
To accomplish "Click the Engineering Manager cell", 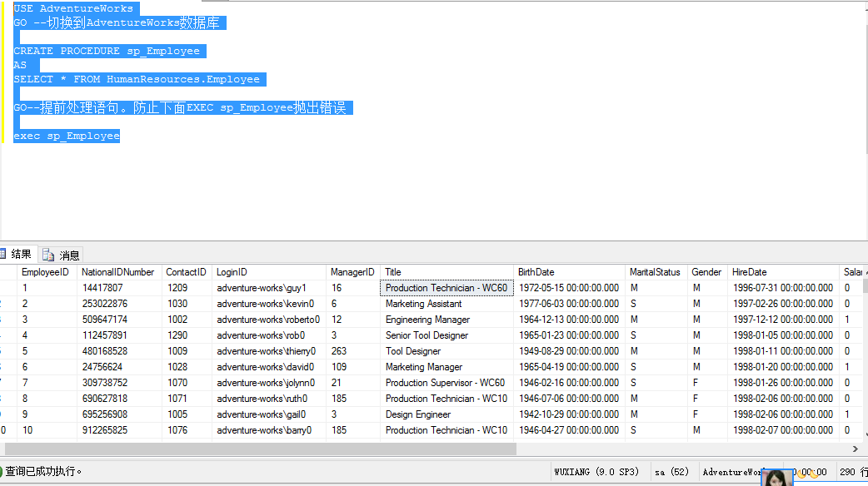I will pyautogui.click(x=446, y=320).
